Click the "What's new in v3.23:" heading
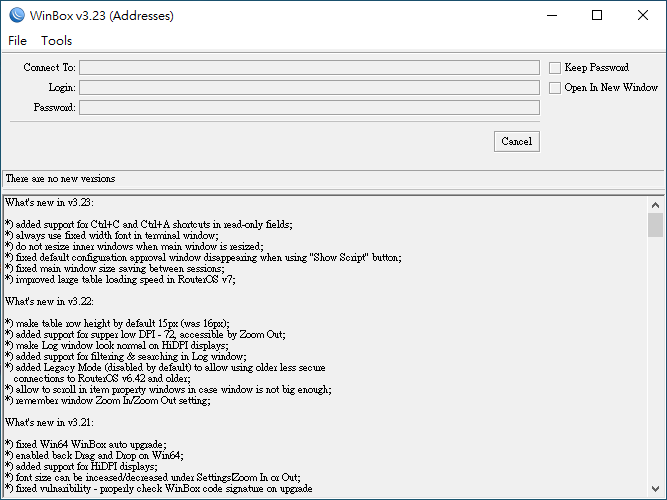 coord(49,203)
